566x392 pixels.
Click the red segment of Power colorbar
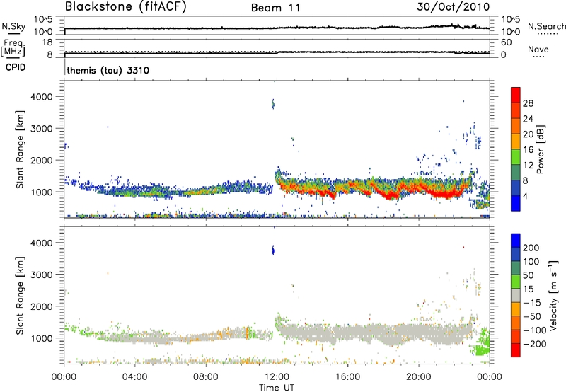point(516,96)
